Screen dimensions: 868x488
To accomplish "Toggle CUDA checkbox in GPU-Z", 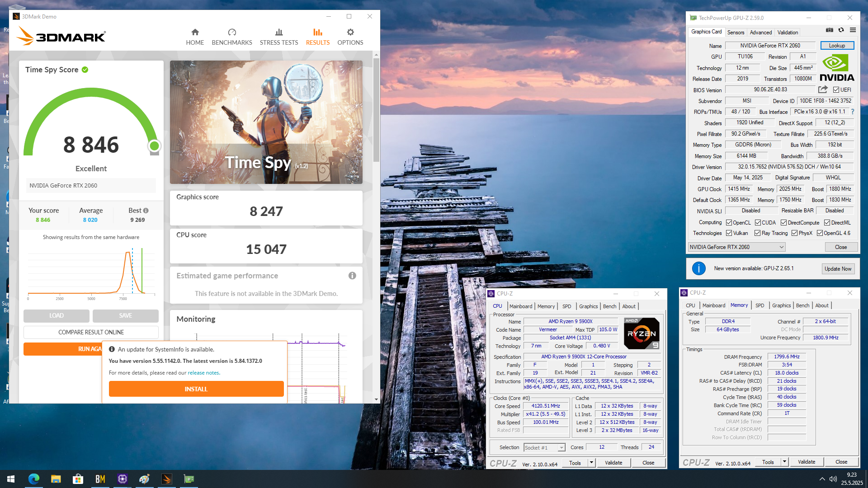I will 758,223.
